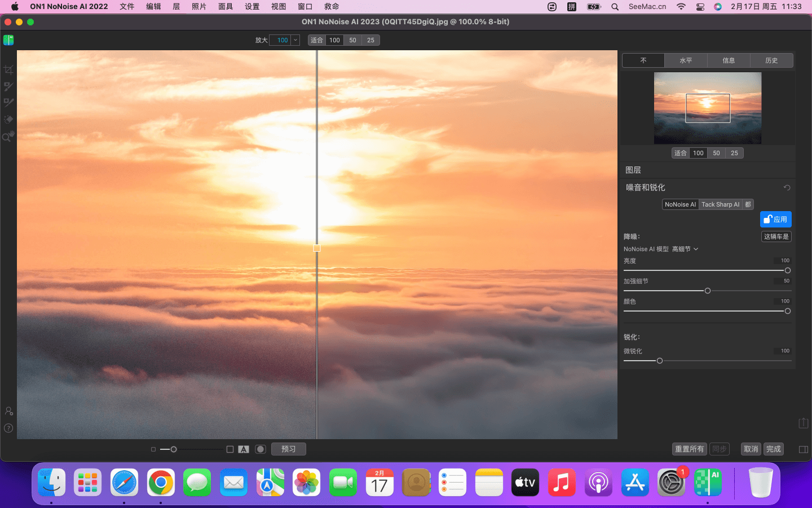
Task: Toggle the right panel layout icon
Action: (804, 449)
